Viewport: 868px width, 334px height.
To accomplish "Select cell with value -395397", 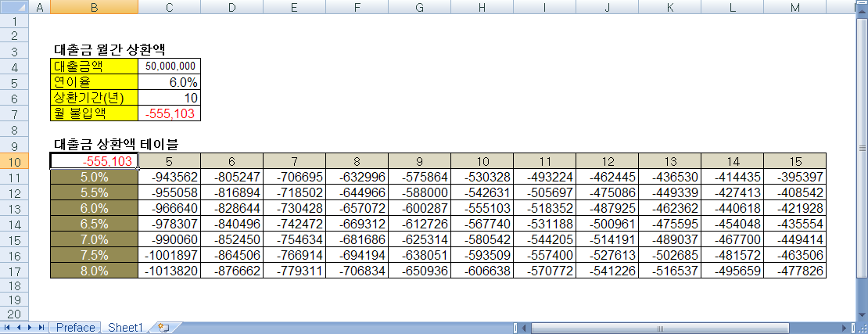I will [795, 178].
